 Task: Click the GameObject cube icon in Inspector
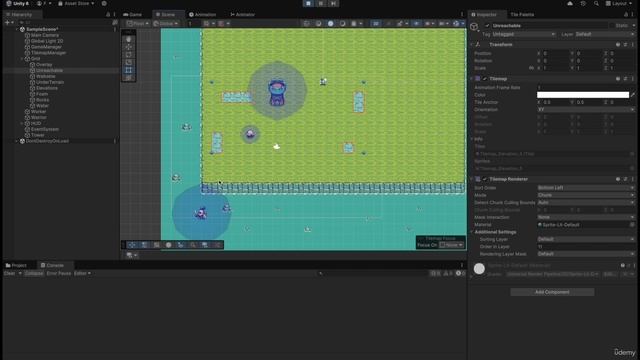(x=474, y=27)
